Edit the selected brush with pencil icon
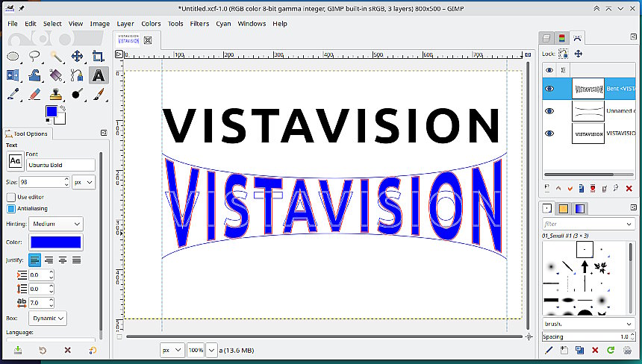Image resolution: width=642 pixels, height=364 pixels. coord(549,350)
